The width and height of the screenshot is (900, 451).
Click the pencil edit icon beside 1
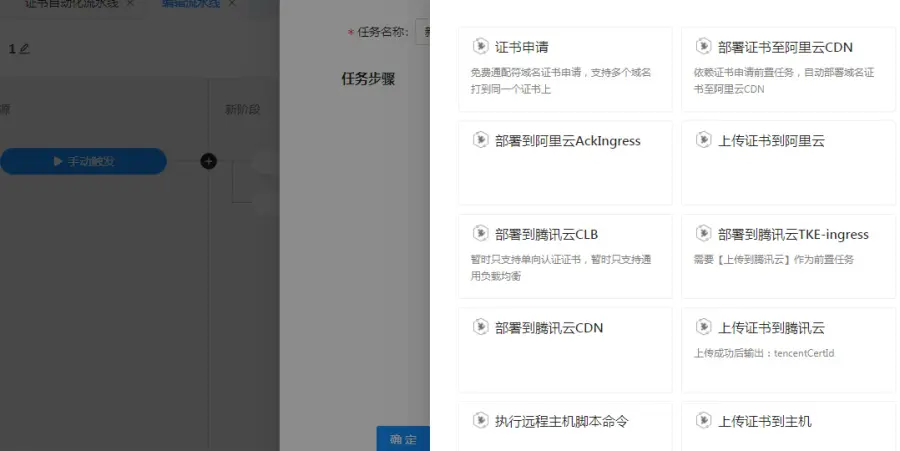(x=24, y=49)
